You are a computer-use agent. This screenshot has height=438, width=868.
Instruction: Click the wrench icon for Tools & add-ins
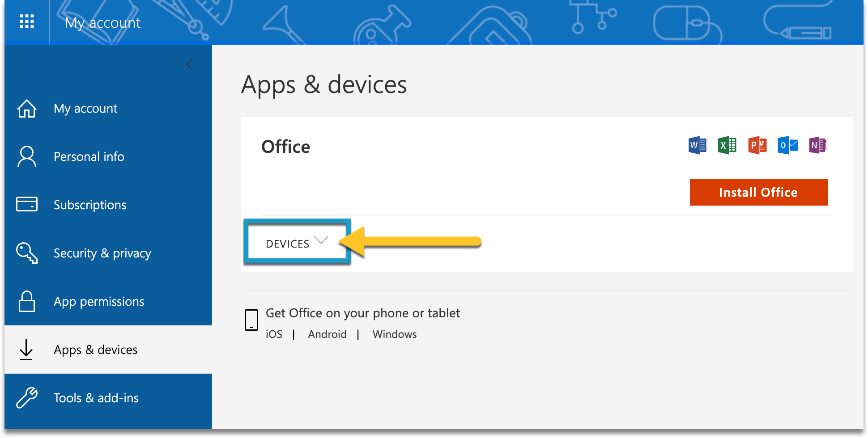coord(27,398)
